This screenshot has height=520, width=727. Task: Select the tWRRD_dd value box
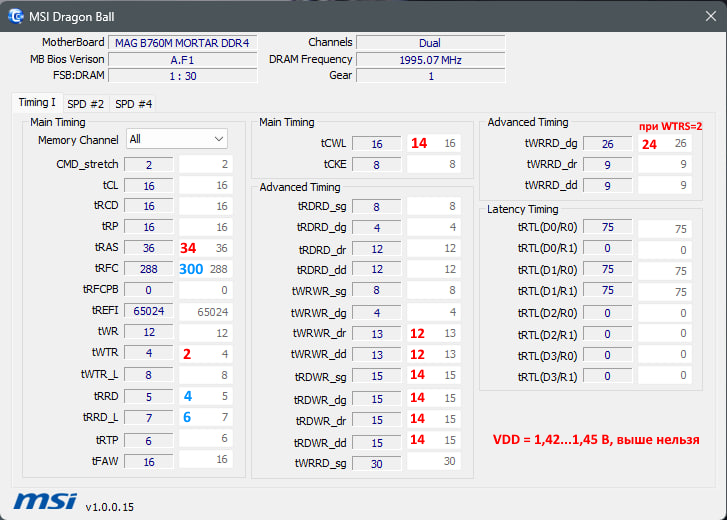point(607,186)
